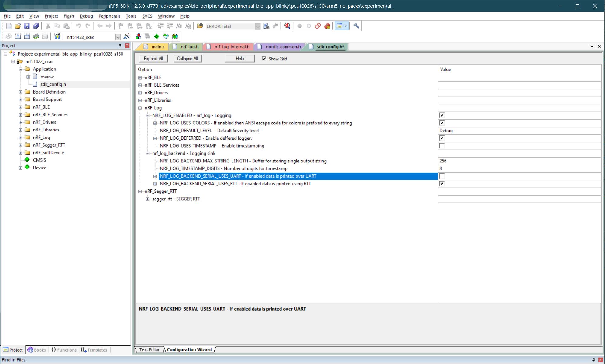
Task: Expand the segger_rtt SEGGER RTT section
Action: click(148, 199)
